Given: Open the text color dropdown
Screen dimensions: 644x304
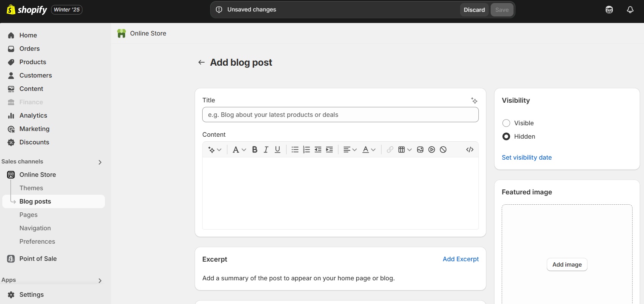Looking at the screenshot, I should point(369,150).
